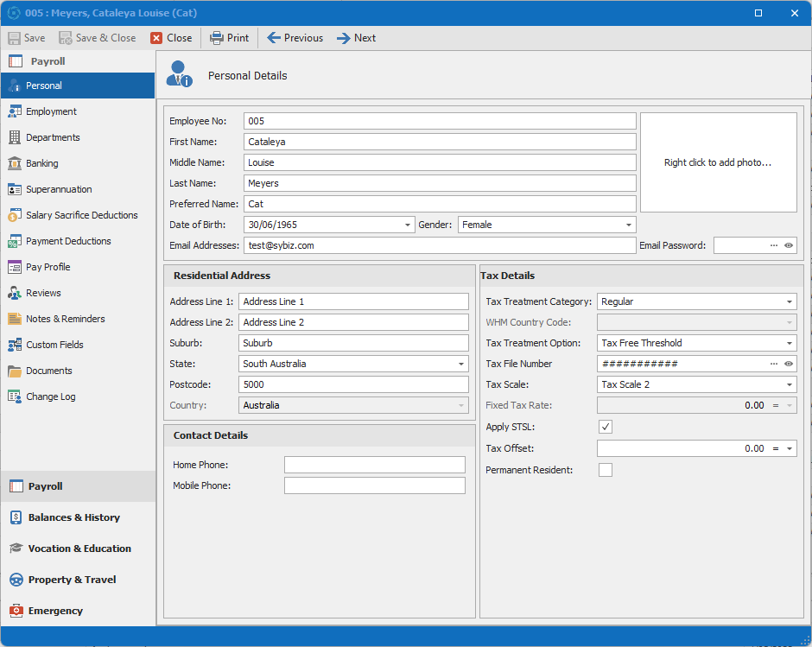Open the Change Log icon
Viewport: 812px width, 647px height.
click(15, 396)
